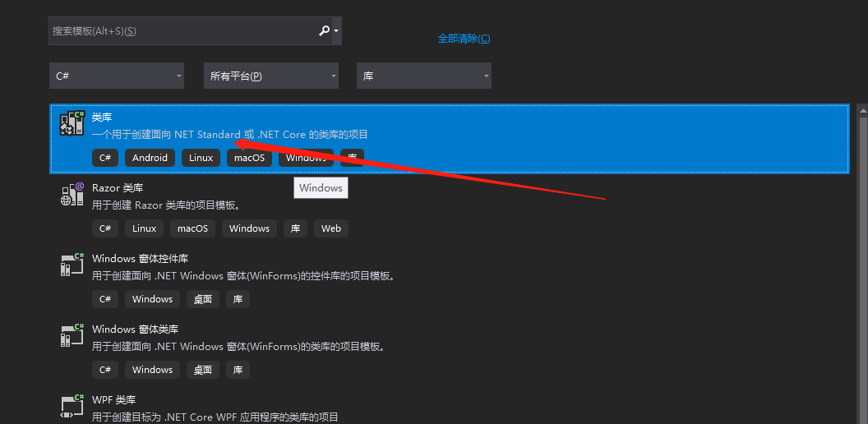This screenshot has width=868, height=424.
Task: Click macOS tag under 类库
Action: coord(250,158)
